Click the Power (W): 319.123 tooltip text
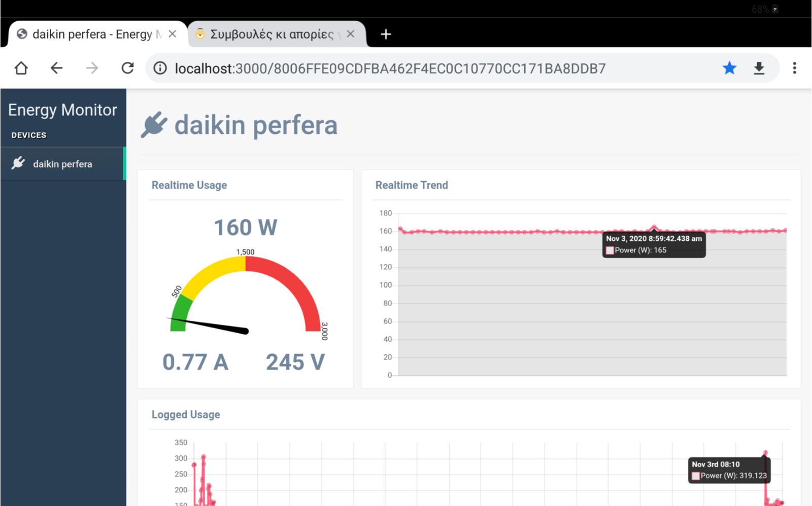The image size is (812, 506). [733, 476]
